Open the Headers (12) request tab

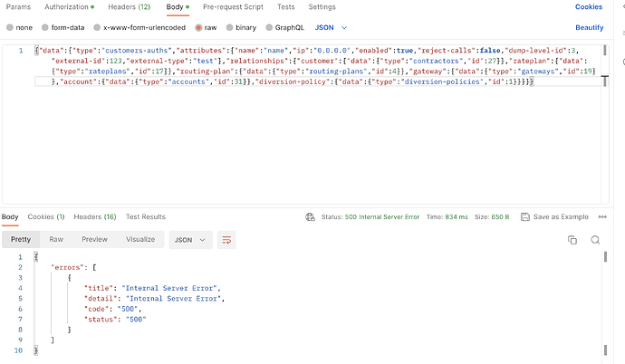point(130,6)
